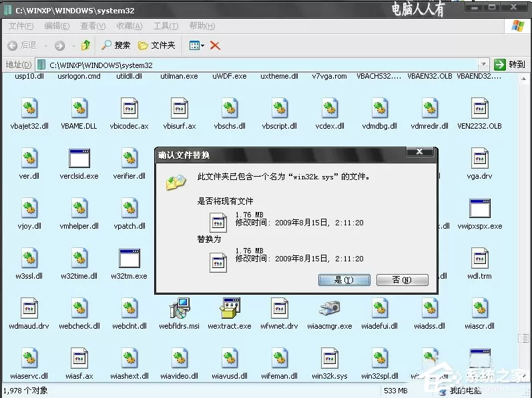Click the utilman.exe file name
Screen dimensions: 532x398
(x=179, y=76)
